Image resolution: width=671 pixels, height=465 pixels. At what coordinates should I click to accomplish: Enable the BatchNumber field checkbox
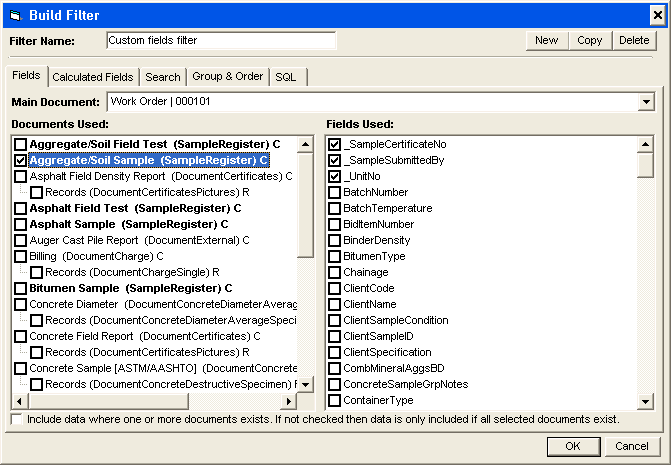click(335, 192)
